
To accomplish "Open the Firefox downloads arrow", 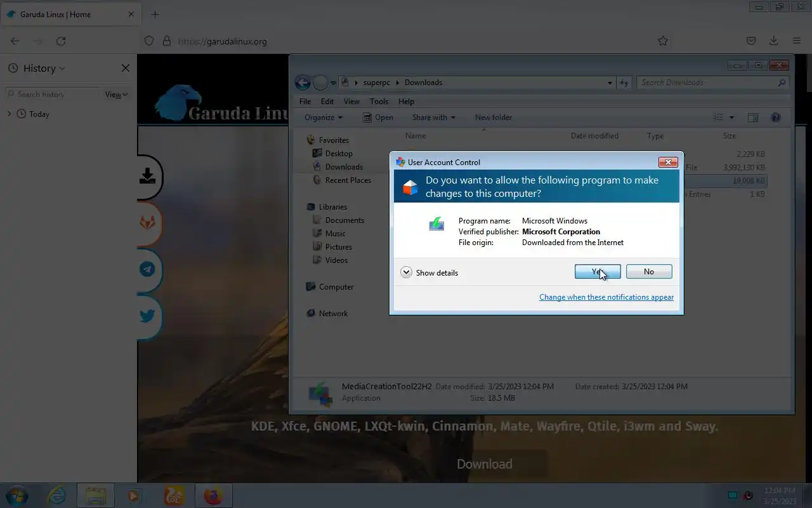I will click(x=773, y=41).
